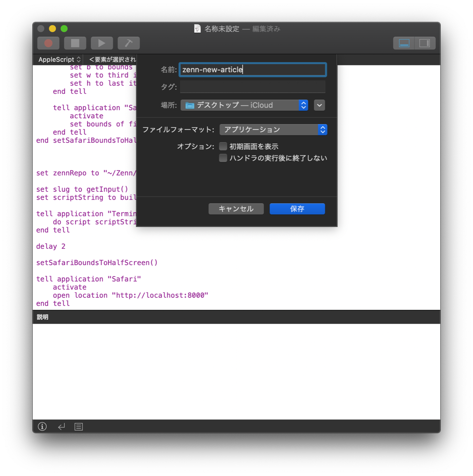Click the empty description text area
This screenshot has height=476, width=473.
pos(236,372)
